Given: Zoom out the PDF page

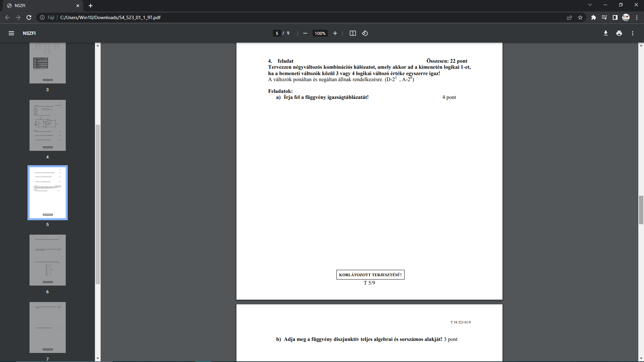Looking at the screenshot, I should point(305,33).
